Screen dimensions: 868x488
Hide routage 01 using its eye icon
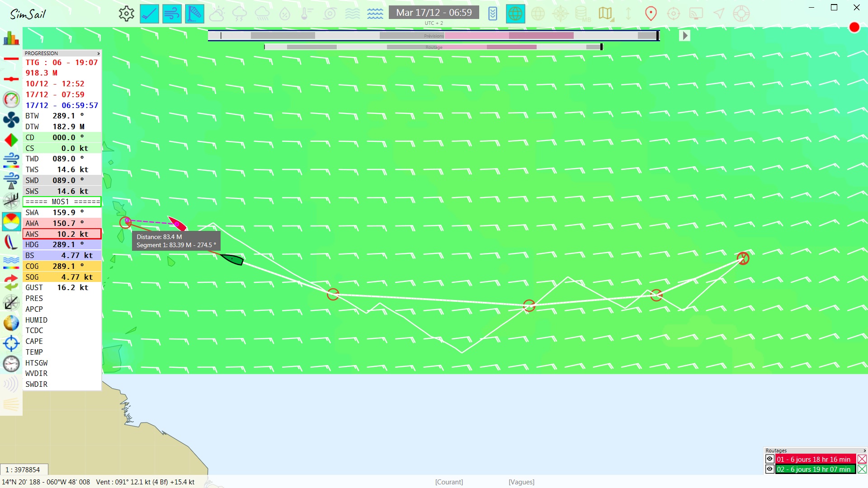pos(769,459)
